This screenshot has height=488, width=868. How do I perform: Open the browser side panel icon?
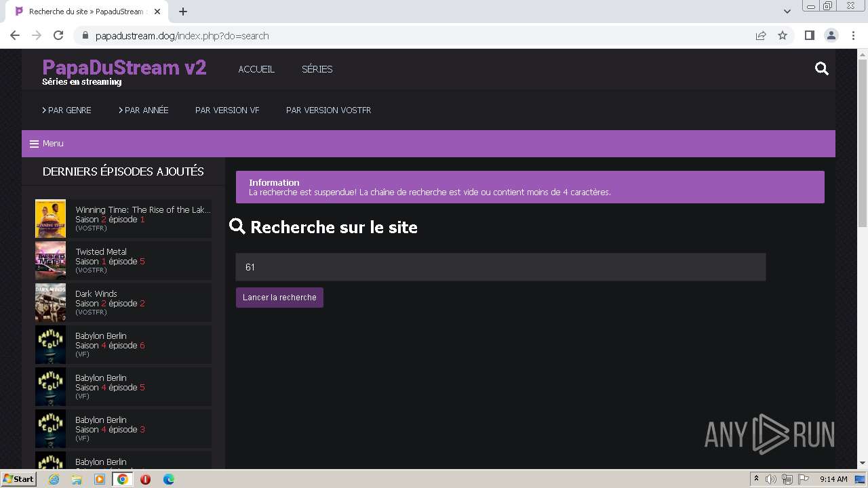point(809,35)
